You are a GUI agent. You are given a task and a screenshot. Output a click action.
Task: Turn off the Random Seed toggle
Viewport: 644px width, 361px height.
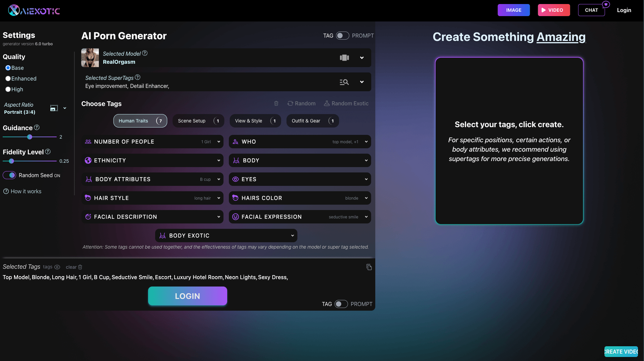pyautogui.click(x=9, y=175)
